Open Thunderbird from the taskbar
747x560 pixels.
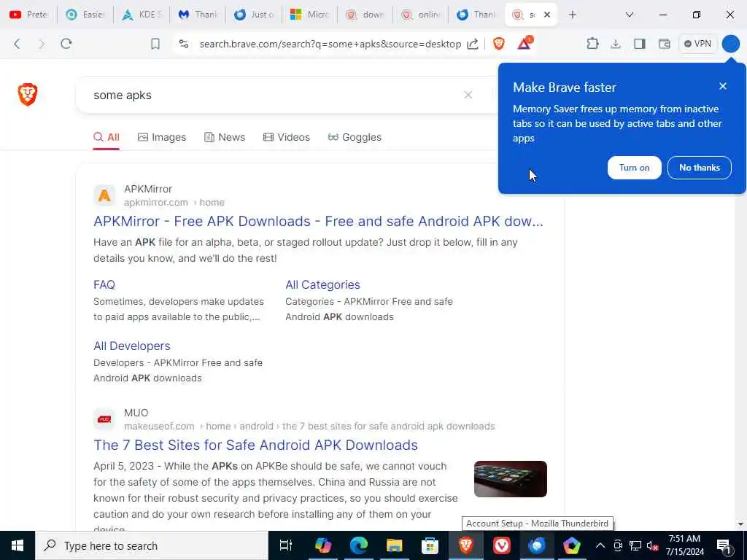coord(537,545)
